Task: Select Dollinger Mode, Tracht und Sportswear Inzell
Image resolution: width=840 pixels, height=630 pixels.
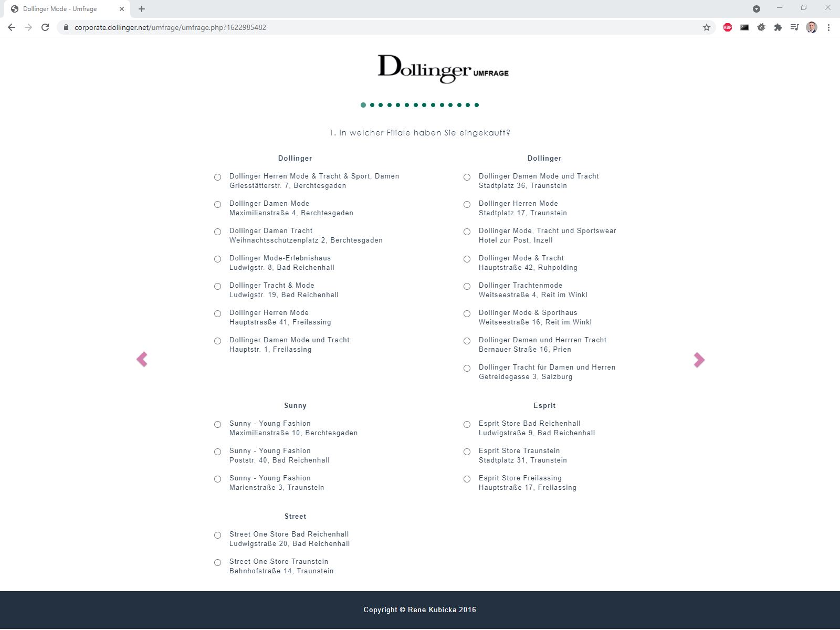Action: (467, 232)
